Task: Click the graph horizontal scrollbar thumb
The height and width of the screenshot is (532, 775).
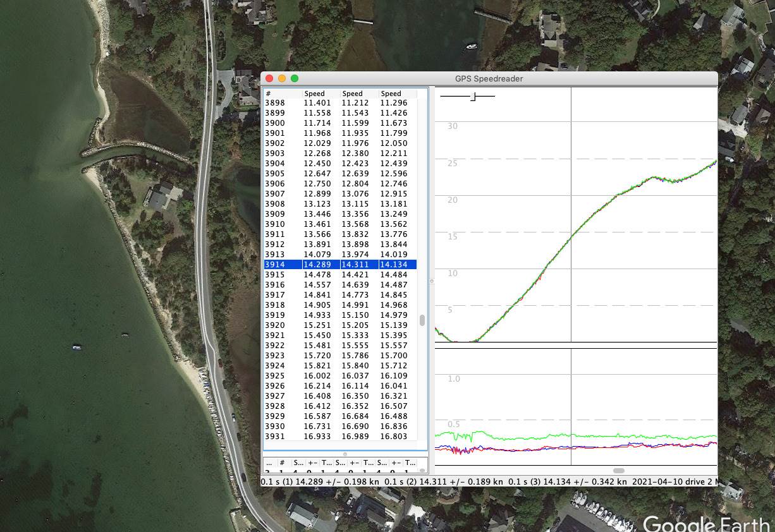Action: [619, 471]
